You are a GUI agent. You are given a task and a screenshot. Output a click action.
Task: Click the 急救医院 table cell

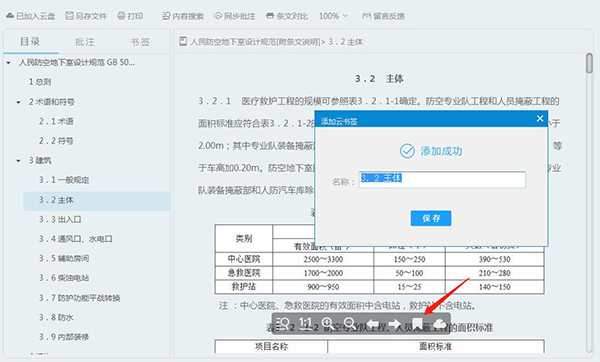coord(244,273)
